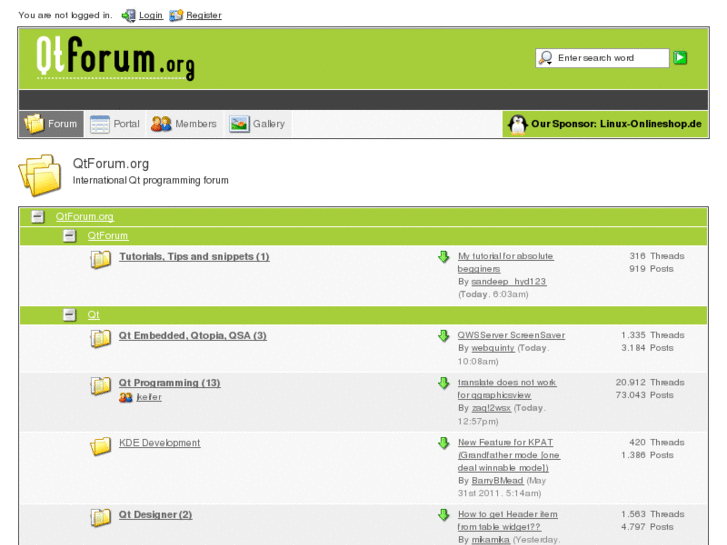Image resolution: width=727 pixels, height=545 pixels.
Task: Click the QtForum.org logo
Action: point(115,58)
